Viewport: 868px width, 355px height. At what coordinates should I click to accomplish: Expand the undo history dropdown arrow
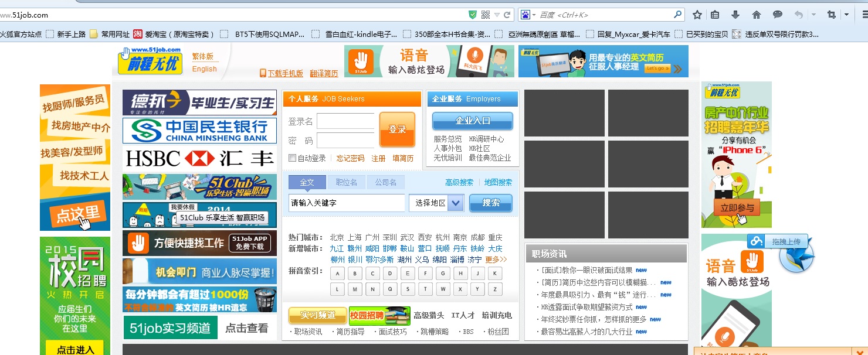coord(813,15)
